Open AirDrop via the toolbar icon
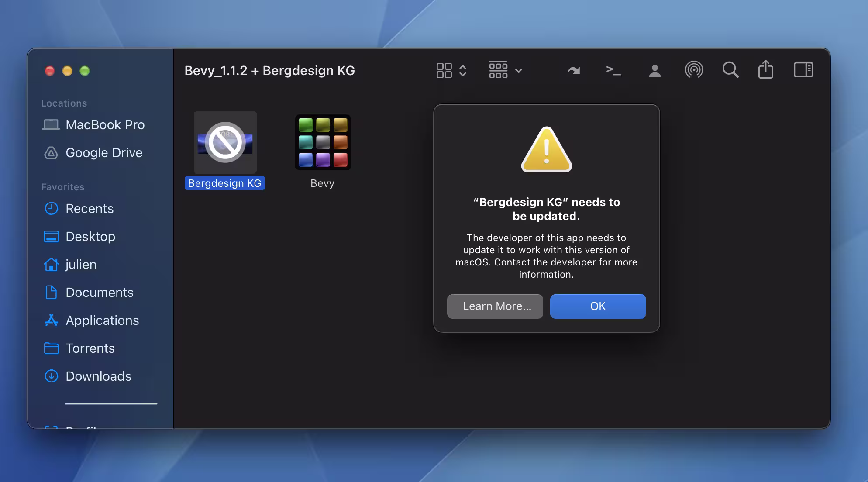This screenshot has width=868, height=482. 694,70
